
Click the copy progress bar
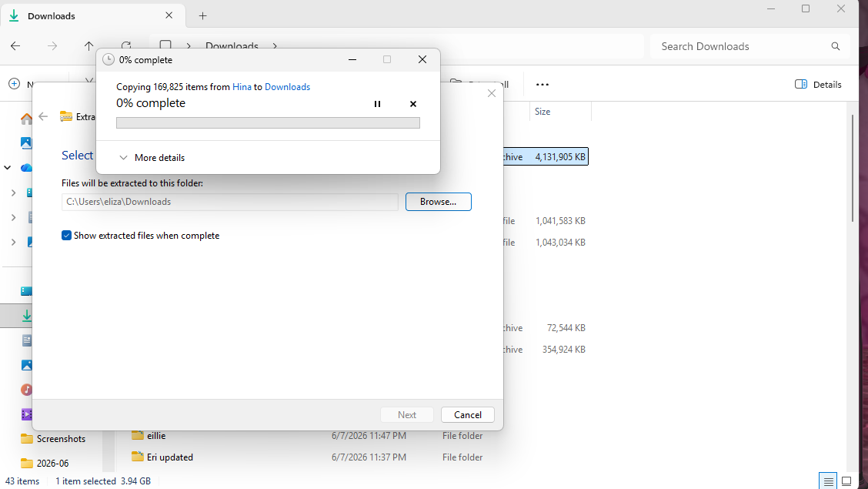tap(268, 122)
